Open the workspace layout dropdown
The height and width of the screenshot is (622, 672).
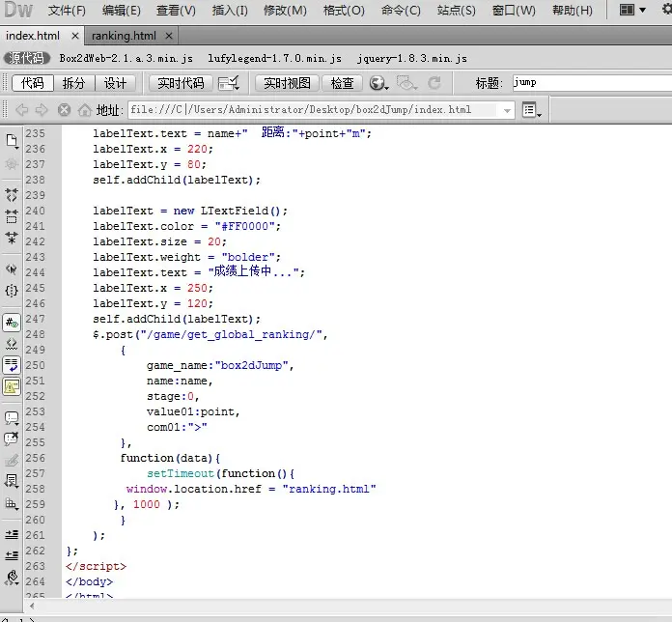(x=632, y=10)
